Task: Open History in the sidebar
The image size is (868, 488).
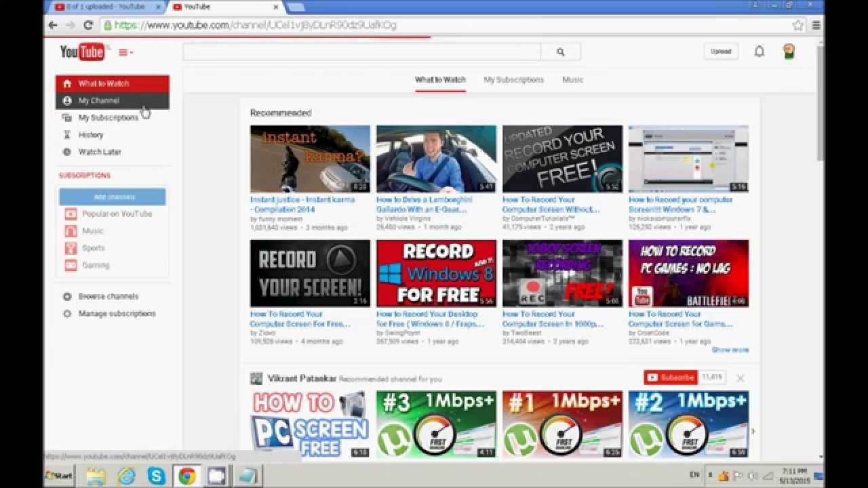Action: (90, 135)
